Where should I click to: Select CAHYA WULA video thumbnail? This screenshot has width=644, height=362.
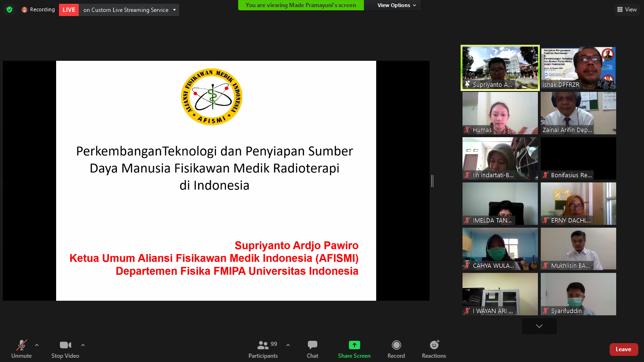(500, 249)
